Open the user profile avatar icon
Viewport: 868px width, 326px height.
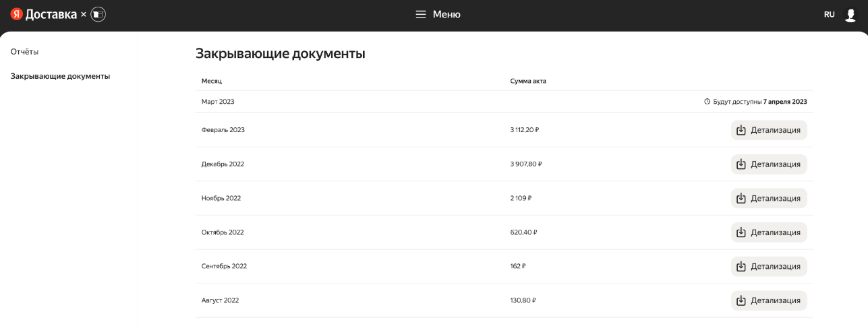850,15
